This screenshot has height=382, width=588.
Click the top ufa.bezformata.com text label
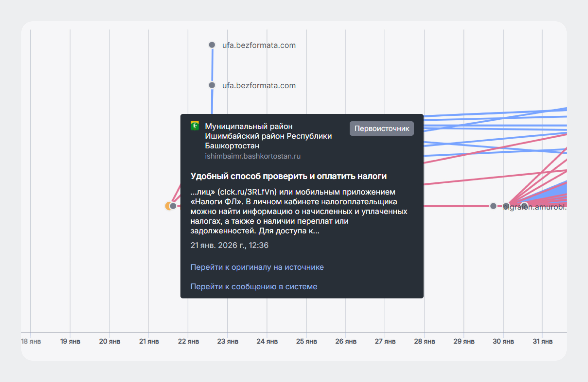pos(259,45)
